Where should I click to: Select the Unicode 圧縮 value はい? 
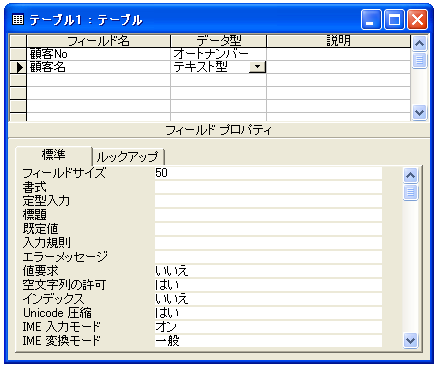pyautogui.click(x=268, y=313)
